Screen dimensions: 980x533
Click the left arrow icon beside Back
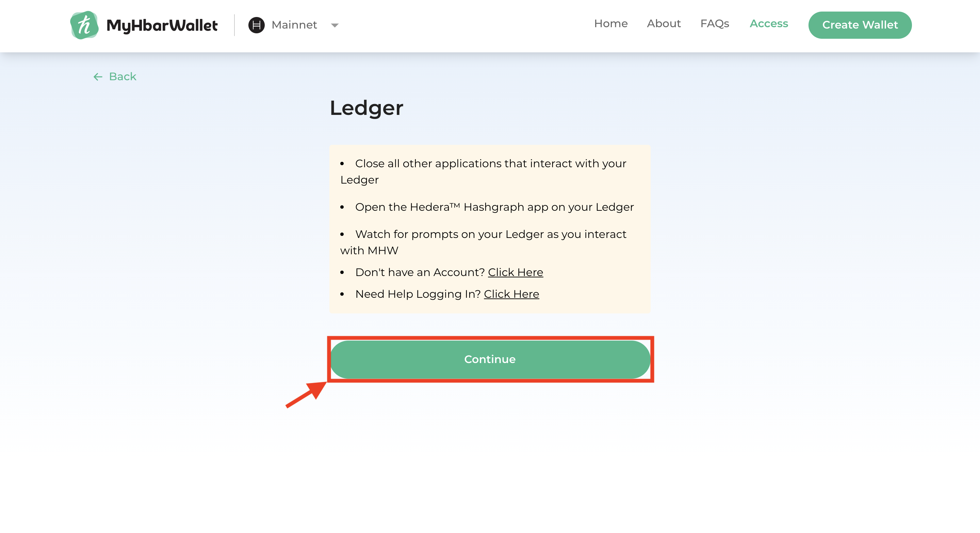tap(98, 77)
